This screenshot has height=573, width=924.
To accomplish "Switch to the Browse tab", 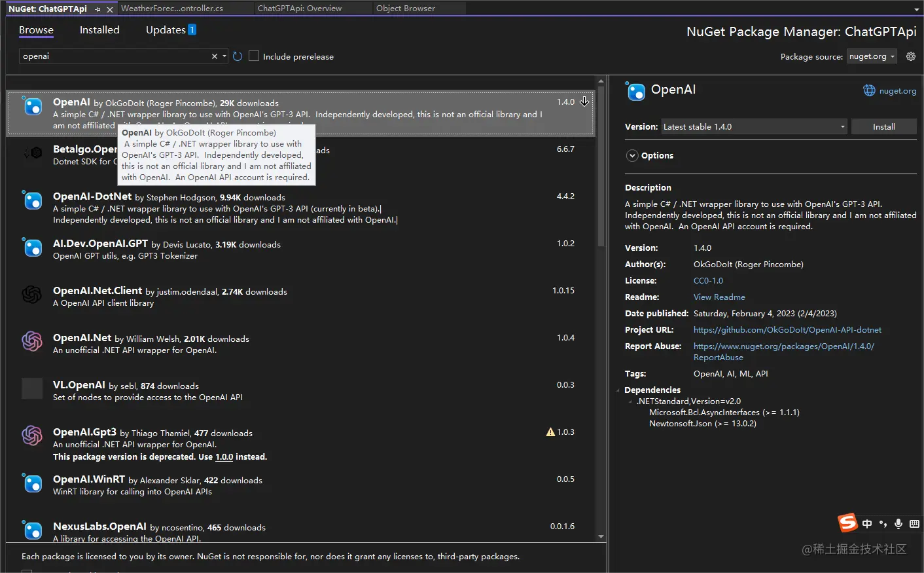I will click(36, 30).
